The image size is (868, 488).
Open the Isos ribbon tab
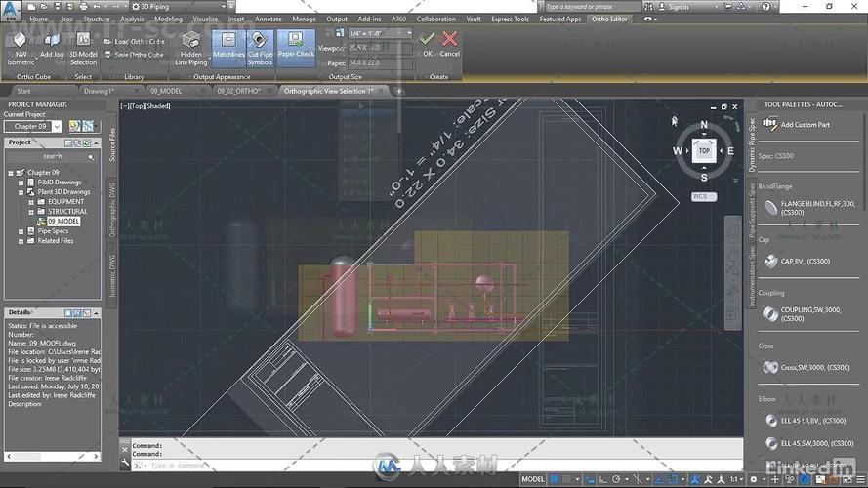click(x=67, y=19)
